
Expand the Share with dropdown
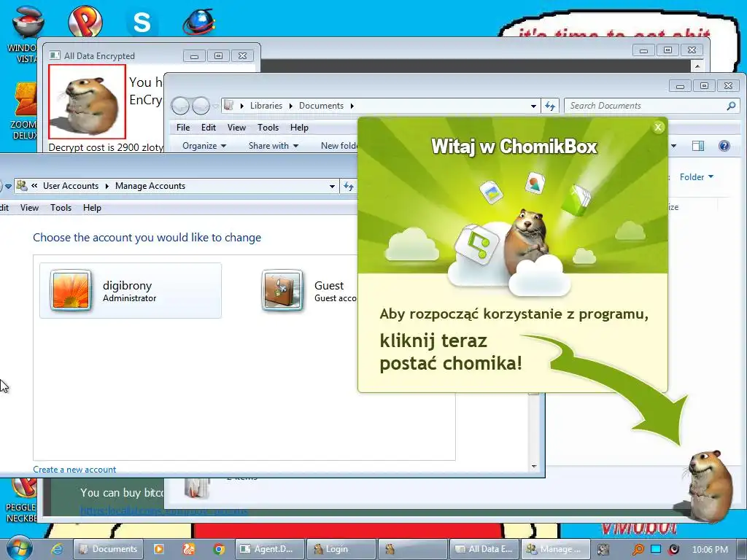coord(274,146)
